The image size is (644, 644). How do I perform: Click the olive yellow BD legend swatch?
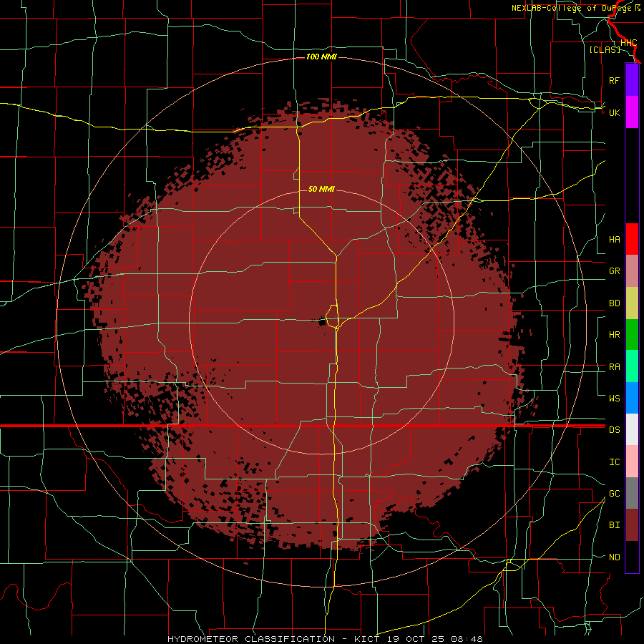pyautogui.click(x=632, y=303)
